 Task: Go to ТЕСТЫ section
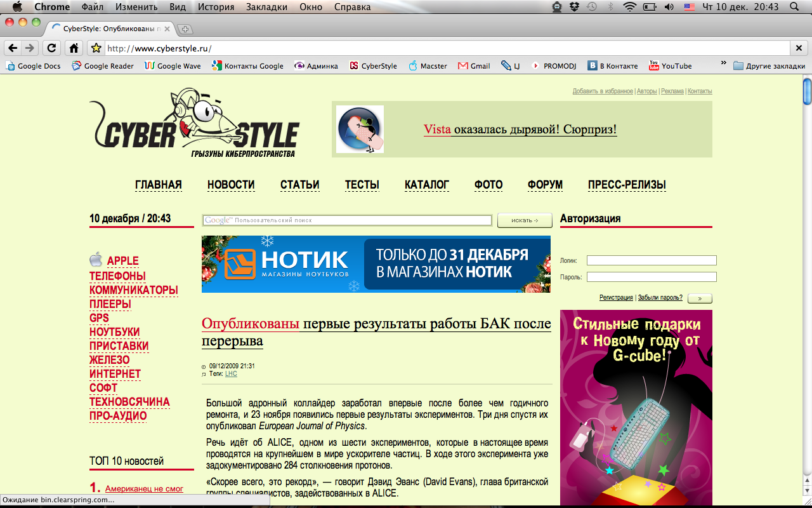coord(362,185)
